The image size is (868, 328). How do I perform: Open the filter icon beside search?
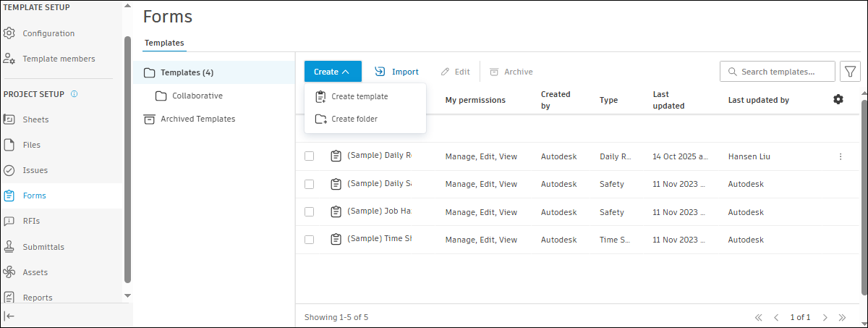coord(848,72)
